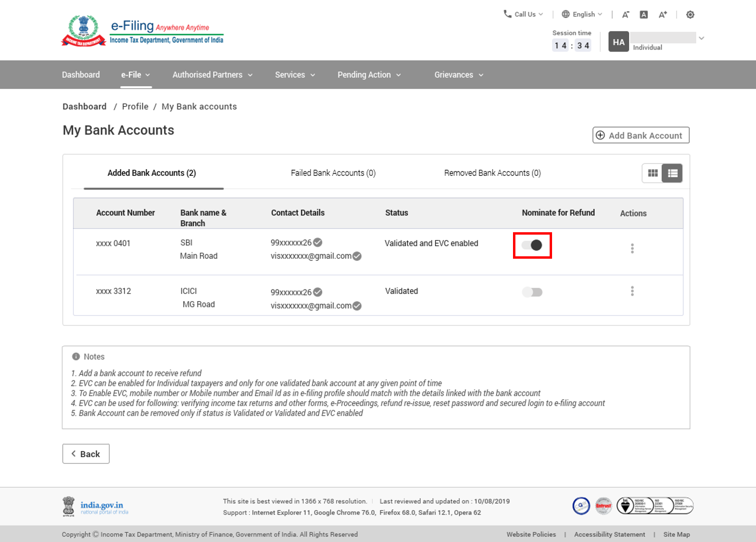Switch to list view layout
The height and width of the screenshot is (542, 756).
click(x=673, y=173)
